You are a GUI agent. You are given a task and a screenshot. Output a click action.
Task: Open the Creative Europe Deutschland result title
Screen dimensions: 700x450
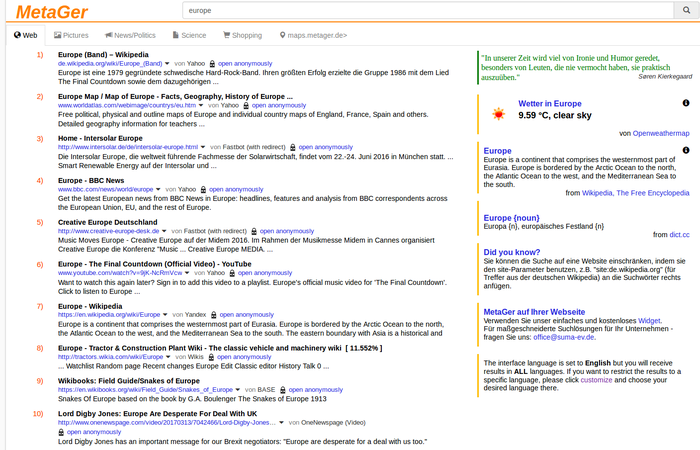tap(108, 222)
